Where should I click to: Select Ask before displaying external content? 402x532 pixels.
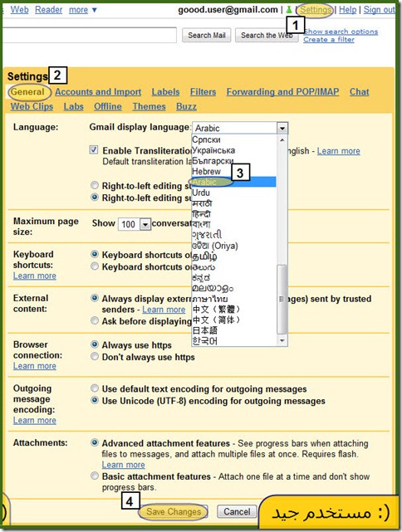click(95, 320)
